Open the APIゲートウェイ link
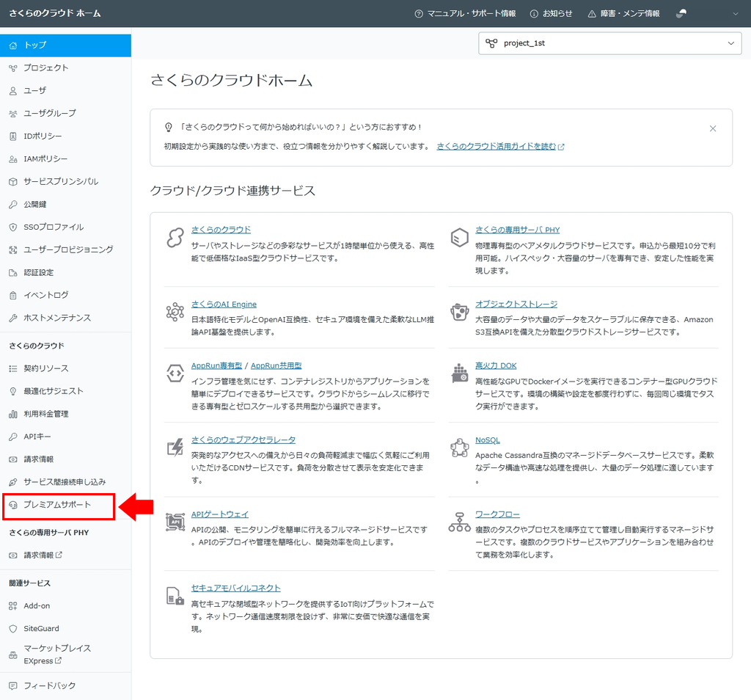Screen dimensions: 751x700 [x=220, y=514]
